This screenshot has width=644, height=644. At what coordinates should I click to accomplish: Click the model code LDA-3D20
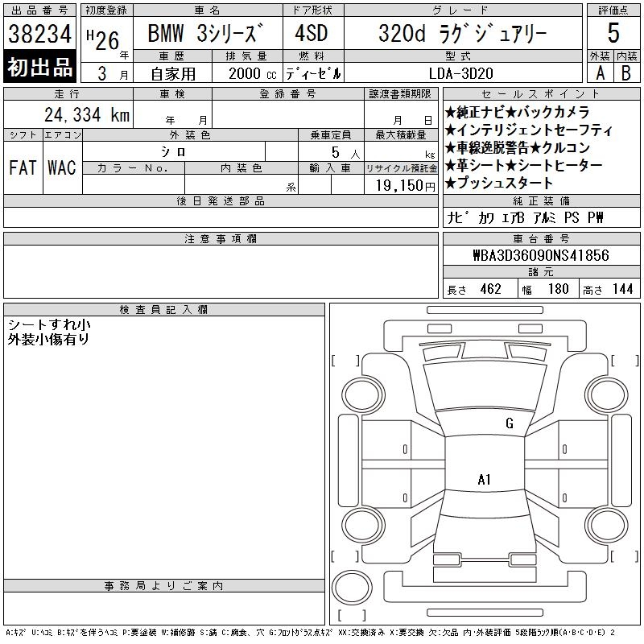pos(460,73)
